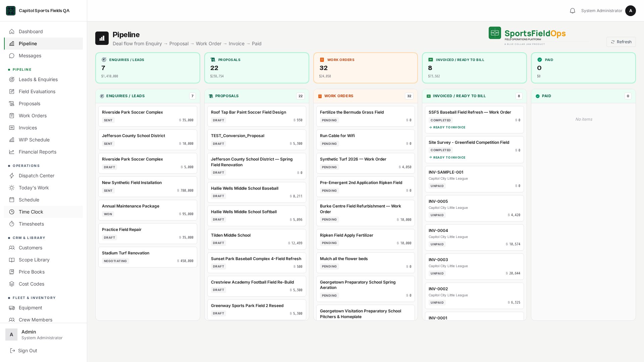Open the Tilden Middle School proposal card
This screenshot has height=362, width=644.
click(x=257, y=239)
